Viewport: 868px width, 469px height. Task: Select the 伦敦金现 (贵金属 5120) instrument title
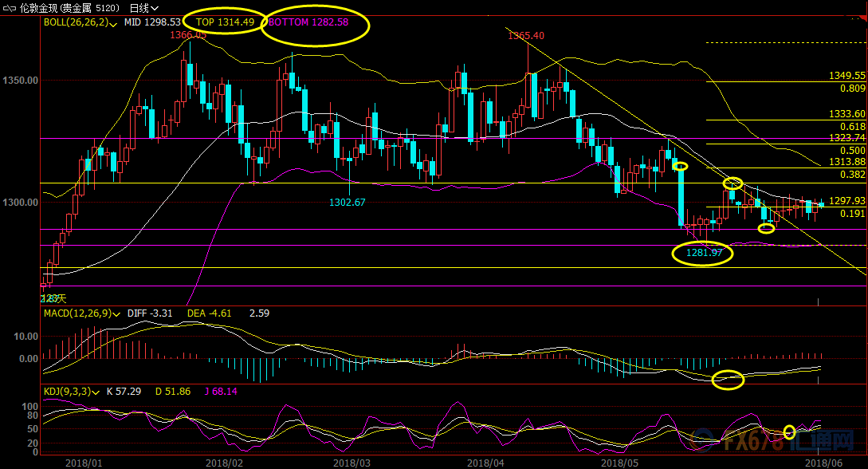coord(69,8)
